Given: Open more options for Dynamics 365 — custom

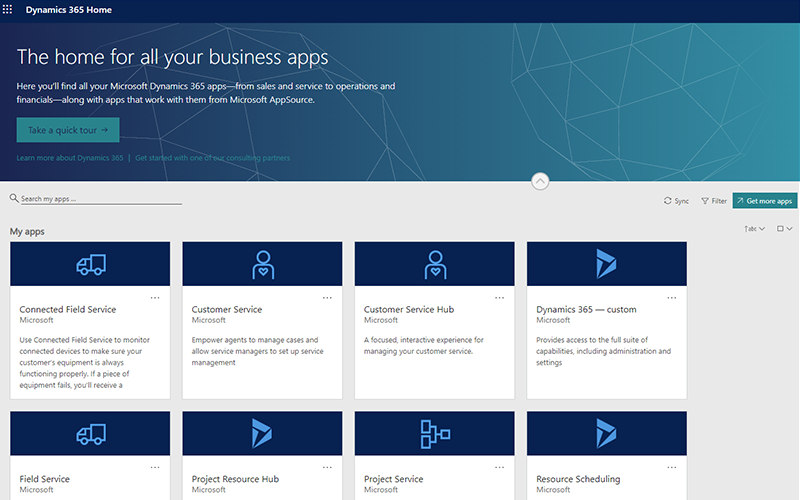Looking at the screenshot, I should [x=671, y=297].
